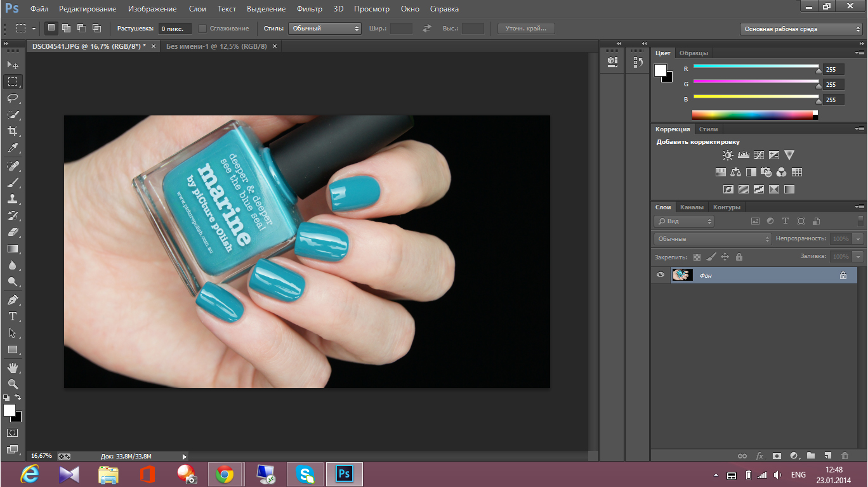
Task: Open the Слои panel options menu
Action: [860, 207]
